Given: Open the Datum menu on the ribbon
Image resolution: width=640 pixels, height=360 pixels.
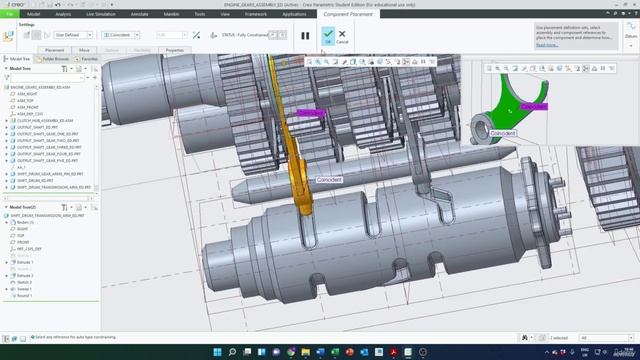Looking at the screenshot, I should pos(631,36).
